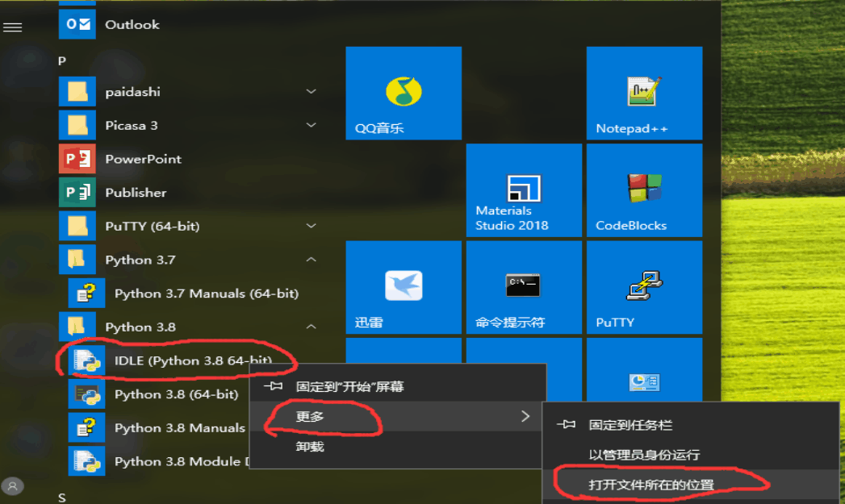Launch PowerPoint app icon
Viewport: 845px width, 504px height.
(77, 159)
